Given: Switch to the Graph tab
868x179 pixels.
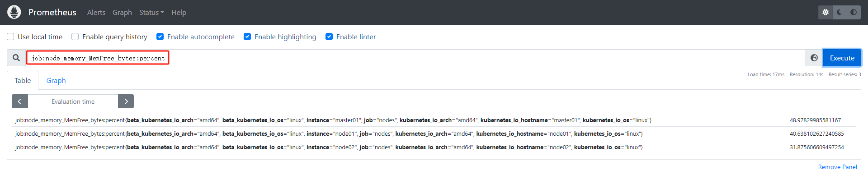Looking at the screenshot, I should coord(56,80).
